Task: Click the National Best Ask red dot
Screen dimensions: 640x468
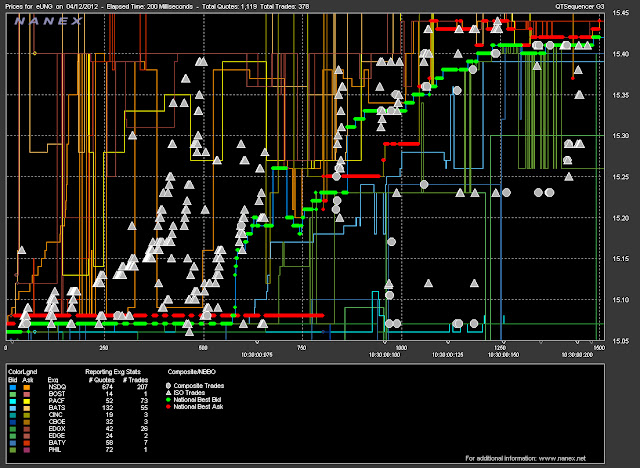Action: pos(168,406)
